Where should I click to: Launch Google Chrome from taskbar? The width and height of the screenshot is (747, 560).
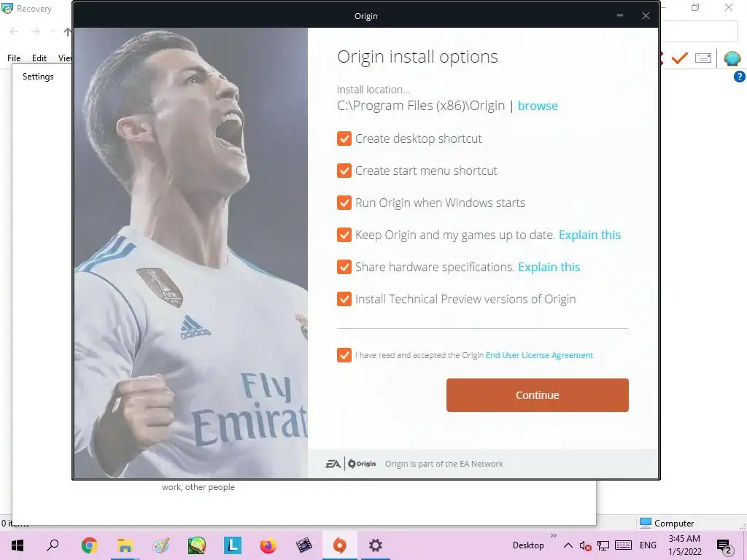coord(89,545)
